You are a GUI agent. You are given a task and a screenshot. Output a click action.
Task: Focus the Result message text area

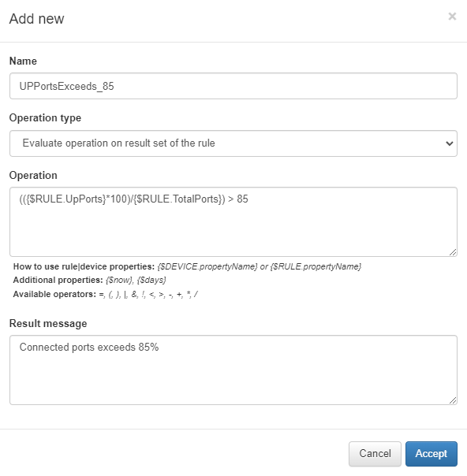[x=233, y=370]
